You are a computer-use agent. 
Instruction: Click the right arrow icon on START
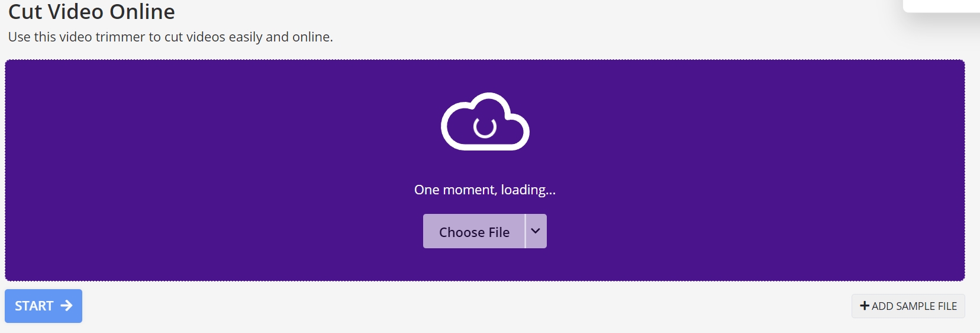pos(66,306)
